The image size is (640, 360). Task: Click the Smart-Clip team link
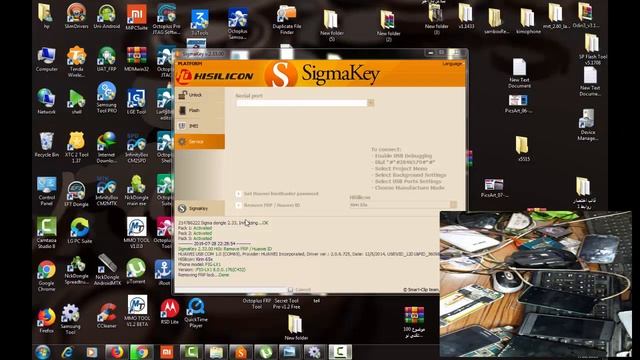(x=421, y=289)
